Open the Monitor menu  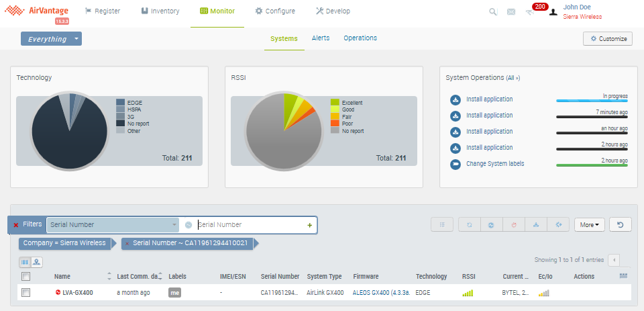[217, 11]
